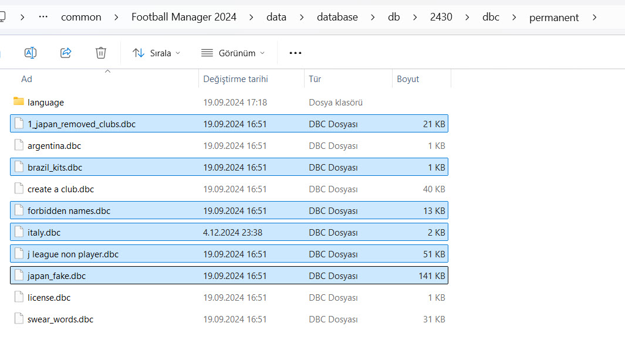The height and width of the screenshot is (364, 625).
Task: Click the Rename icon in toolbar
Action: click(x=31, y=53)
